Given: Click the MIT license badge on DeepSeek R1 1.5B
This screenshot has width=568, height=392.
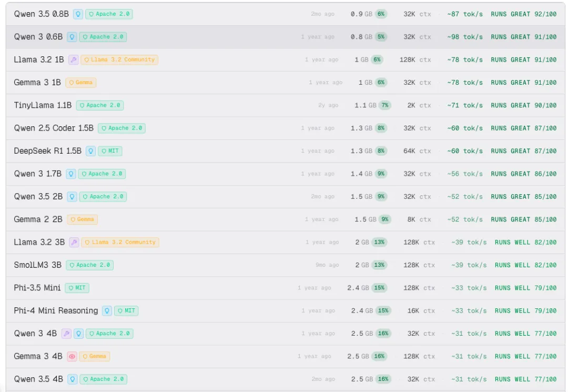Looking at the screenshot, I should [110, 151].
